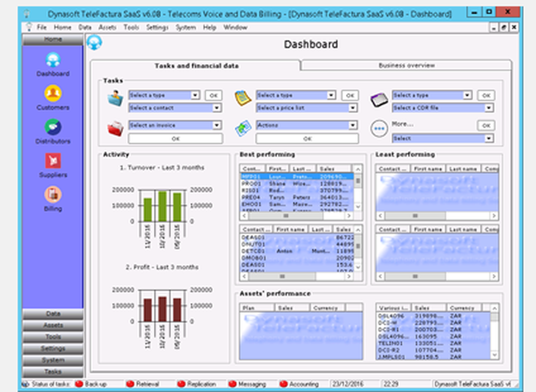
Task: Expand the Settings sidebar section
Action: [53, 349]
